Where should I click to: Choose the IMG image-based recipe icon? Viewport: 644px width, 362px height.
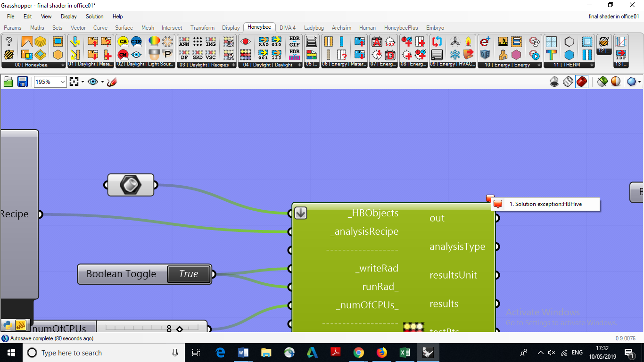211,41
